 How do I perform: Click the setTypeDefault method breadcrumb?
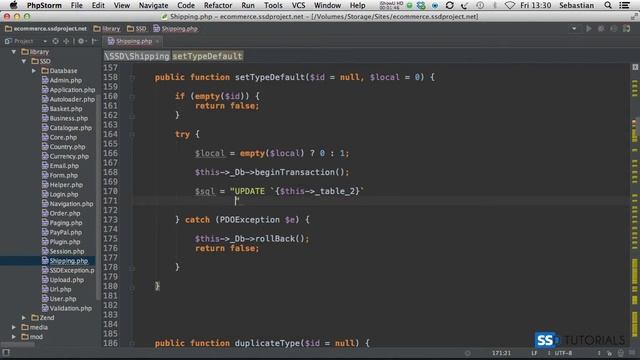(207, 56)
